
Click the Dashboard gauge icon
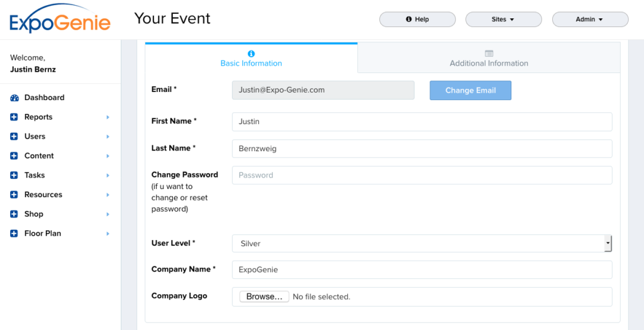coord(14,98)
